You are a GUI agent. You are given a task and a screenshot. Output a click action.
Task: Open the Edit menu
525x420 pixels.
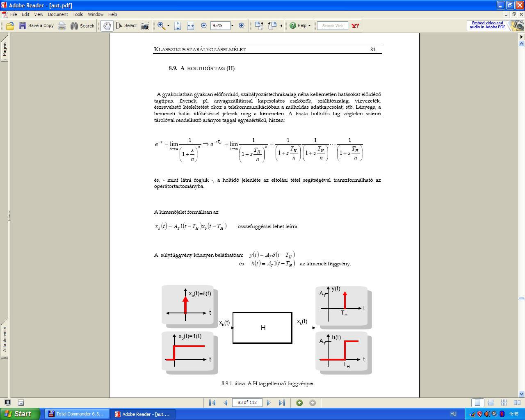coord(25,14)
